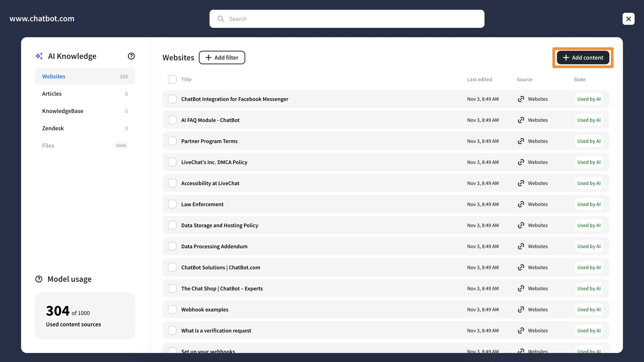Tick the LiveChat's Inc. DMCA Policy checkbox

[172, 162]
